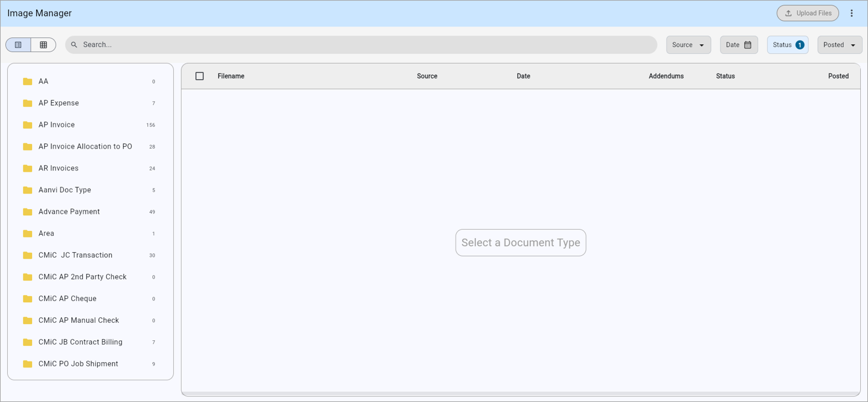Click the search magnifier icon
Screen dimensions: 868x402
pyautogui.click(x=74, y=45)
